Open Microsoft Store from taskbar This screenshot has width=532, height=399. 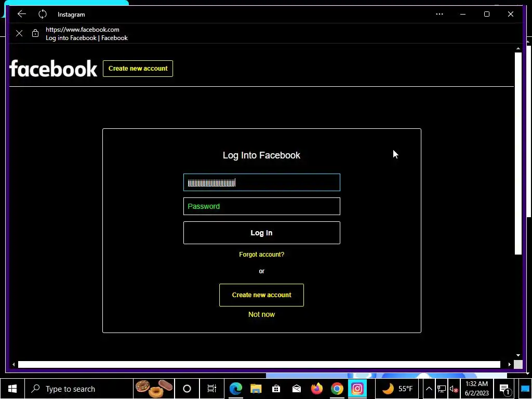click(276, 389)
